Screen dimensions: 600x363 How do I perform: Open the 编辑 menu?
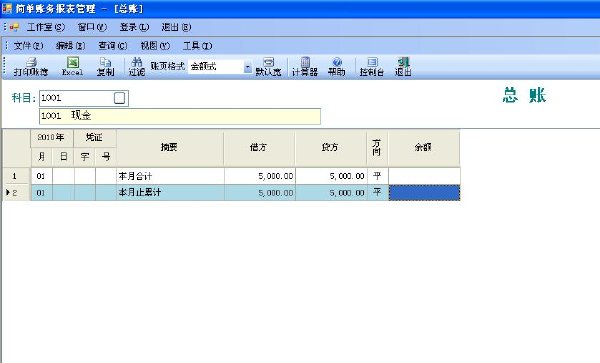click(70, 46)
